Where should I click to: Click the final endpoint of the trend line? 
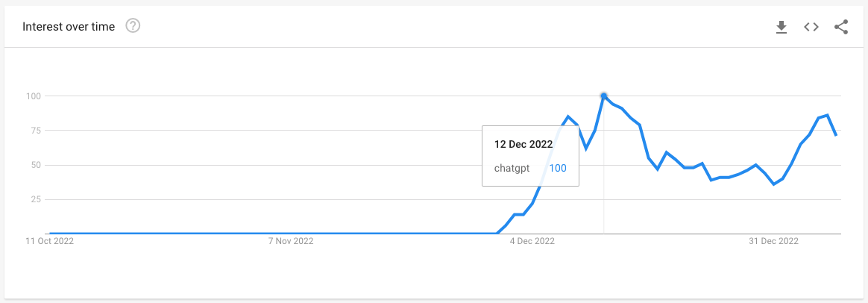pyautogui.click(x=837, y=135)
